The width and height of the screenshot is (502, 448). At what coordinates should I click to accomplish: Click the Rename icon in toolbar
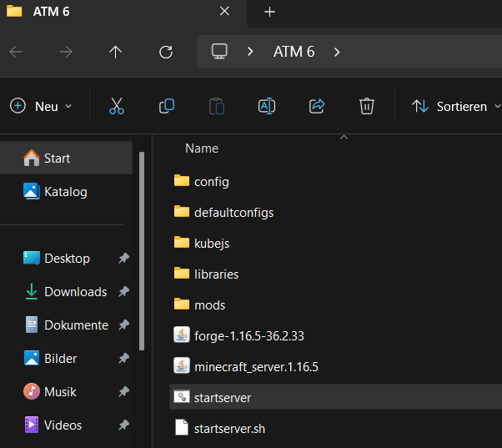pyautogui.click(x=267, y=106)
